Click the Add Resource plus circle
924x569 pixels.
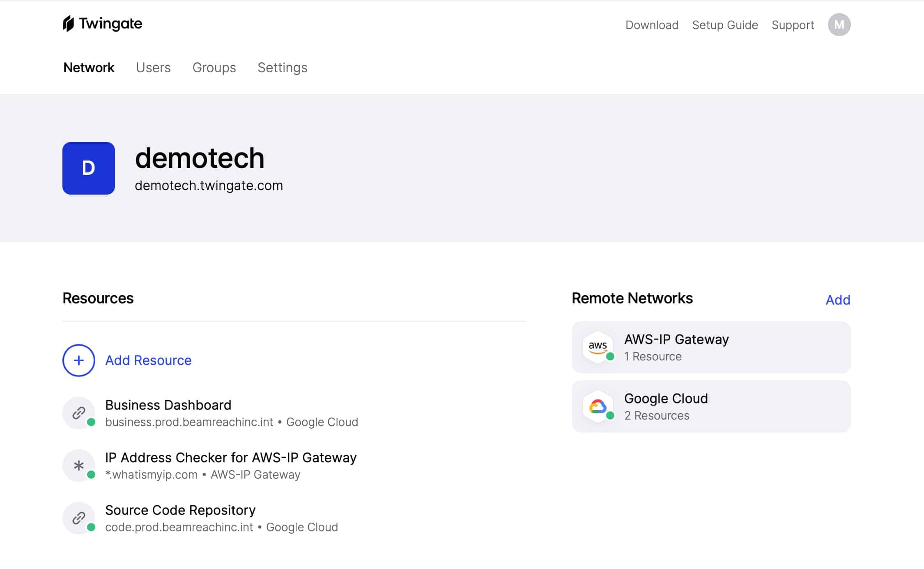(79, 360)
